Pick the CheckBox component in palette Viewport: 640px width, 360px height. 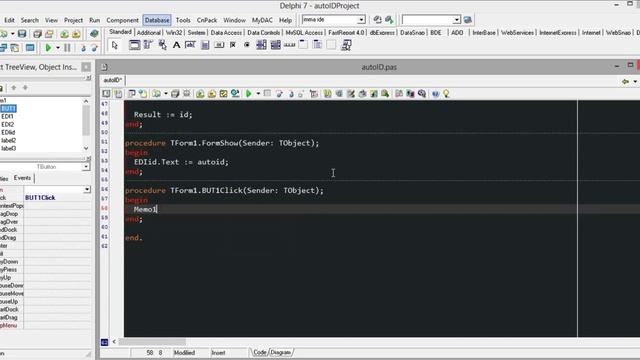tap(233, 45)
